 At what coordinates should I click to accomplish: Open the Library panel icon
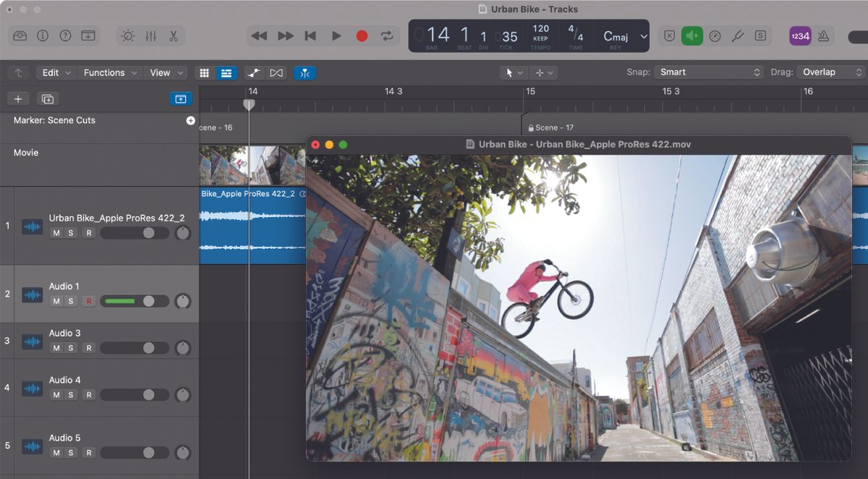(20, 36)
